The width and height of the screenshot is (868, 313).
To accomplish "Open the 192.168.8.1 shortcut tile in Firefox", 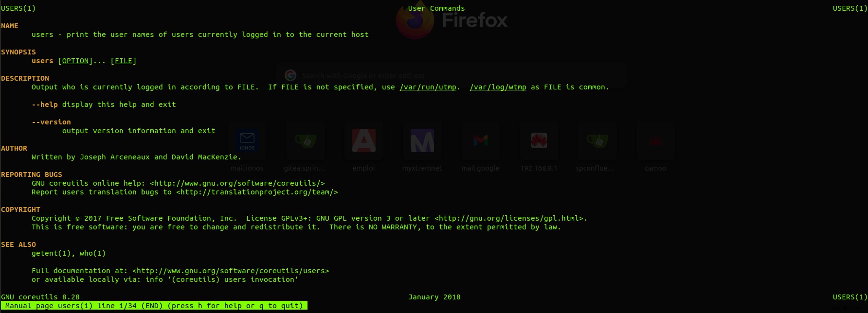I will (x=539, y=141).
